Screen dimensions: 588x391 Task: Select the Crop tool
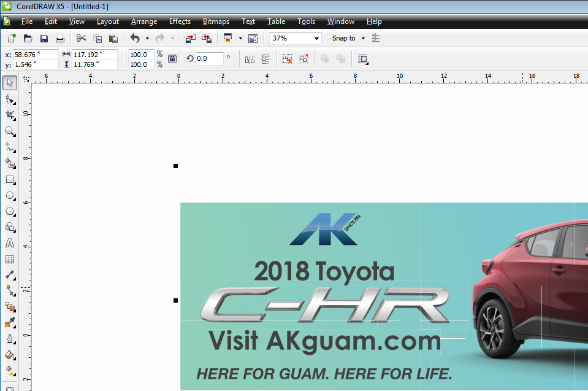(10, 115)
